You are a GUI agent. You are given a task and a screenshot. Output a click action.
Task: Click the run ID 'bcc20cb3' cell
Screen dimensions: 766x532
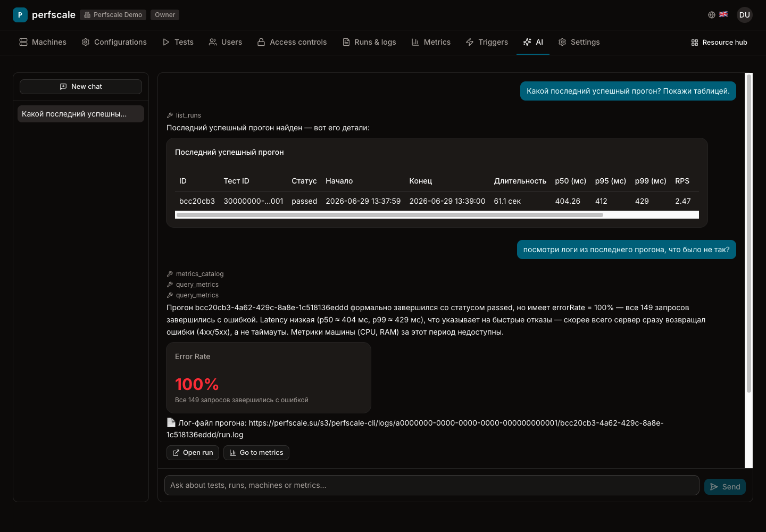click(197, 201)
